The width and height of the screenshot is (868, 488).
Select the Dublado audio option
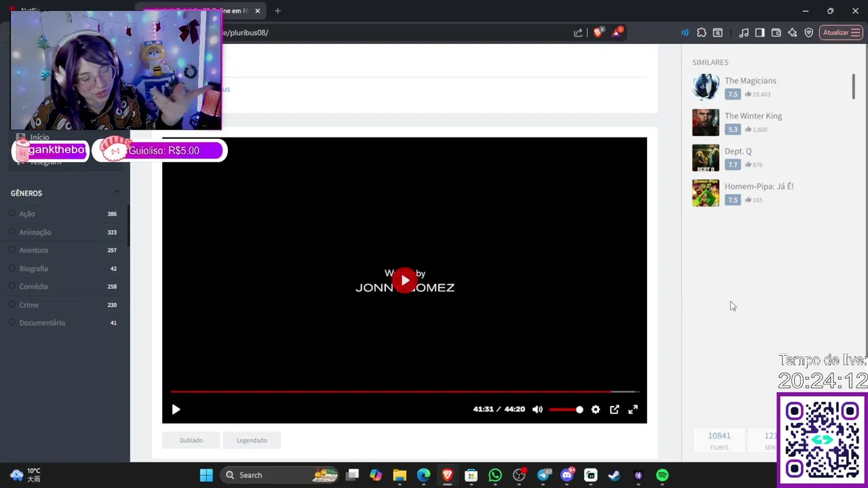191,440
